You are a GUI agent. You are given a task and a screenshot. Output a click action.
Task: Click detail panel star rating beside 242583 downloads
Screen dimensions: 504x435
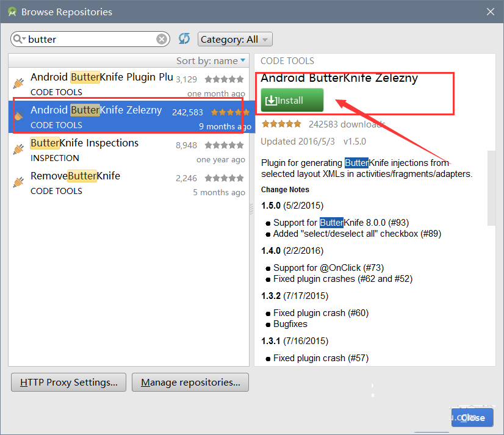point(281,124)
